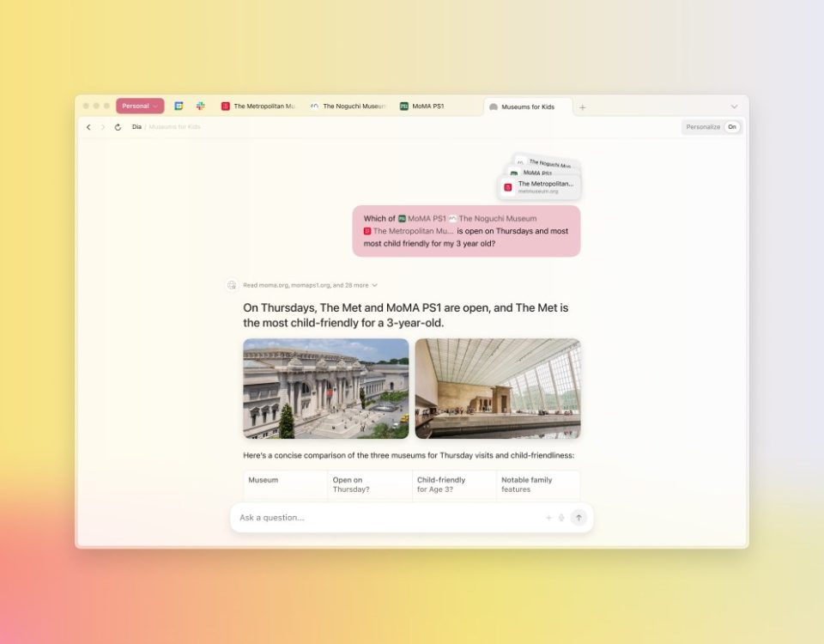Open a new tab with the plus button
Viewport: 824px width, 644px height.
583,106
